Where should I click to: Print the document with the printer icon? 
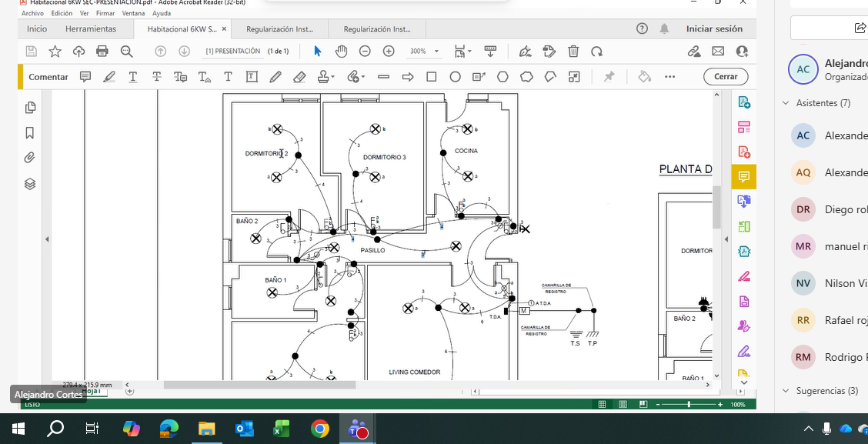(102, 52)
